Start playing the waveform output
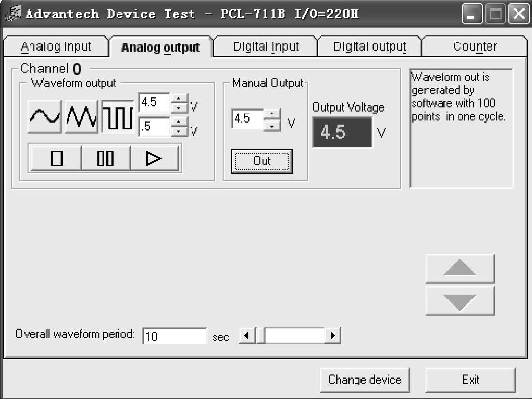The image size is (532, 399). point(154,158)
